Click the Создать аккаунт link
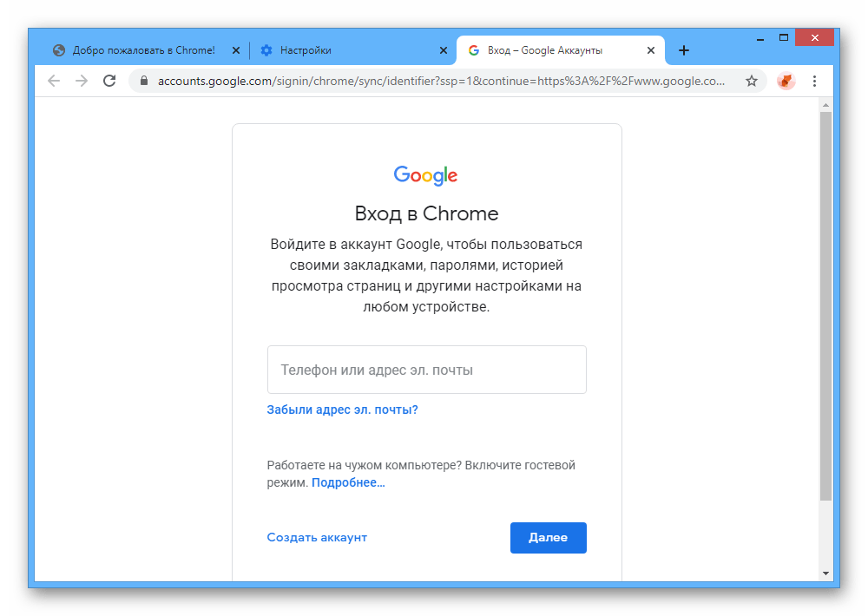 [317, 537]
